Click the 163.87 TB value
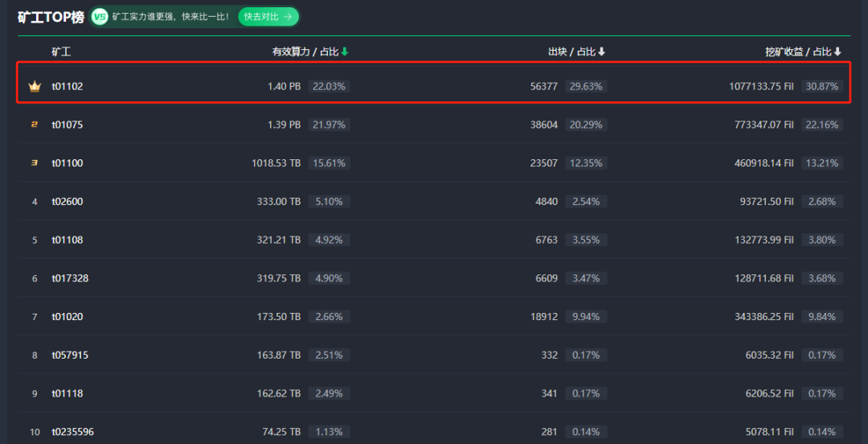 point(279,356)
